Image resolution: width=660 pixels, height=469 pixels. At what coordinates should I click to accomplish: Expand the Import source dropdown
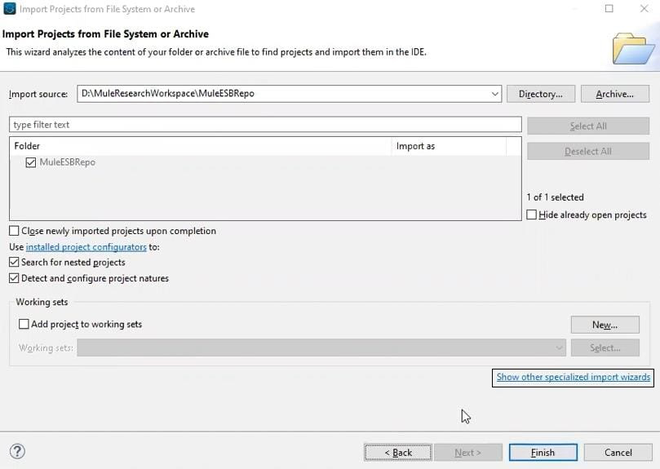coord(495,94)
